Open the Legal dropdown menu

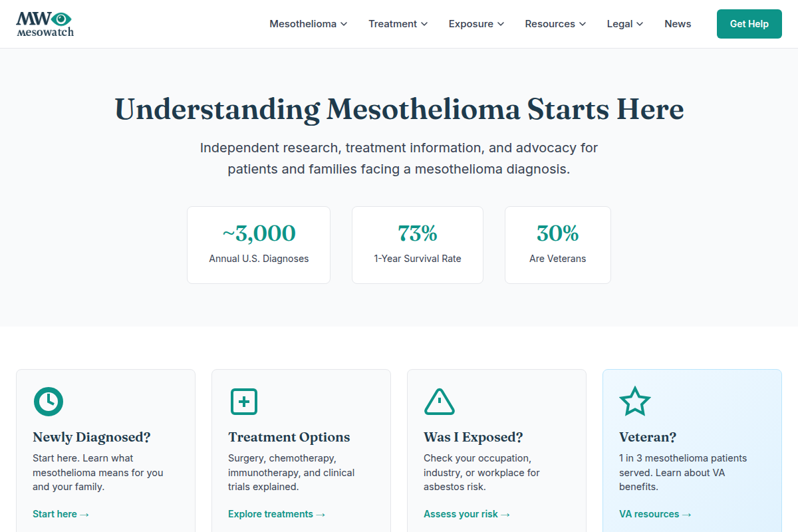624,23
